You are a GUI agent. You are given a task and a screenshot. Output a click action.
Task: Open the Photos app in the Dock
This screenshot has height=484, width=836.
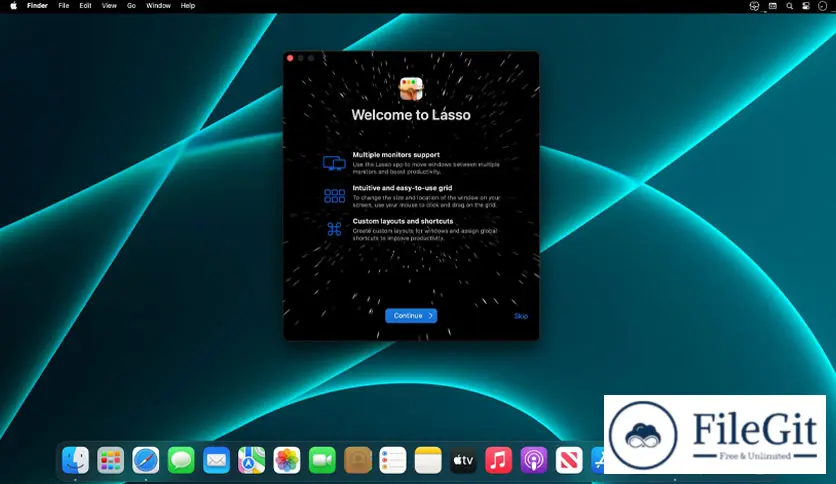[287, 460]
